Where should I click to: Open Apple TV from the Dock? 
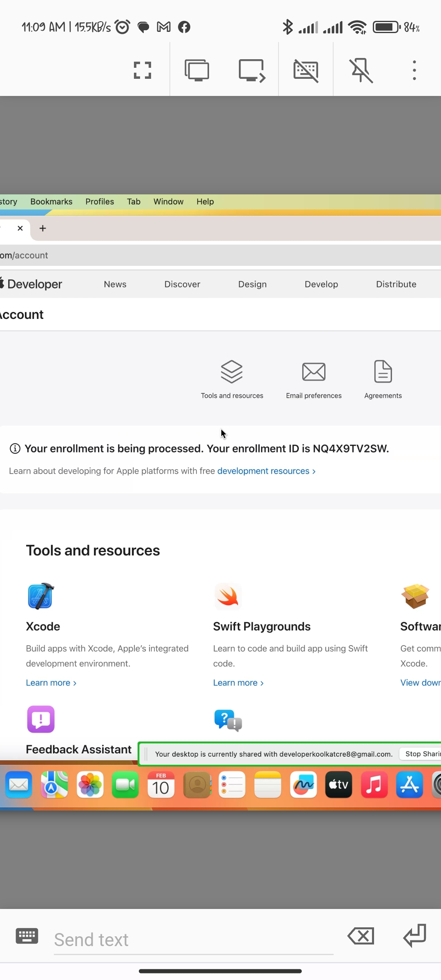click(x=339, y=784)
